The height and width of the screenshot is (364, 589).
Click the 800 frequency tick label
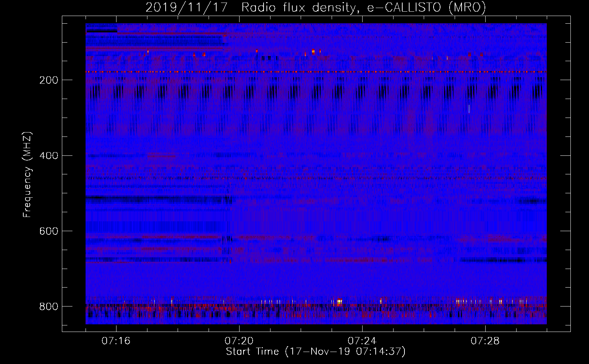(x=49, y=306)
